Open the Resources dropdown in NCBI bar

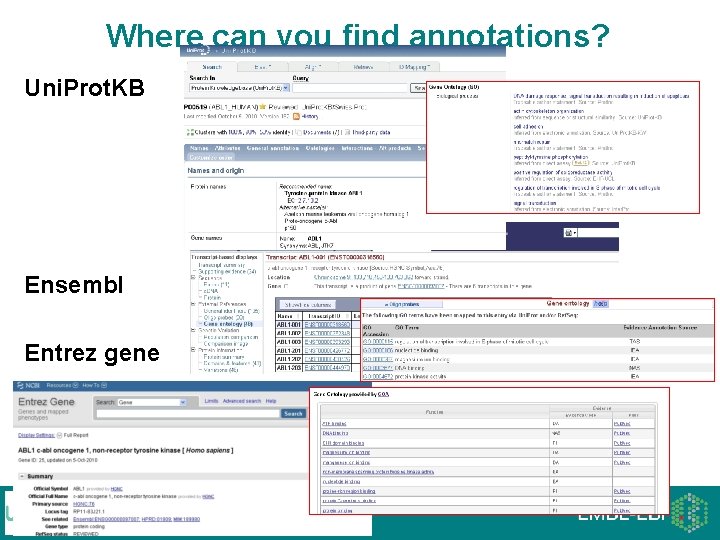coord(62,386)
